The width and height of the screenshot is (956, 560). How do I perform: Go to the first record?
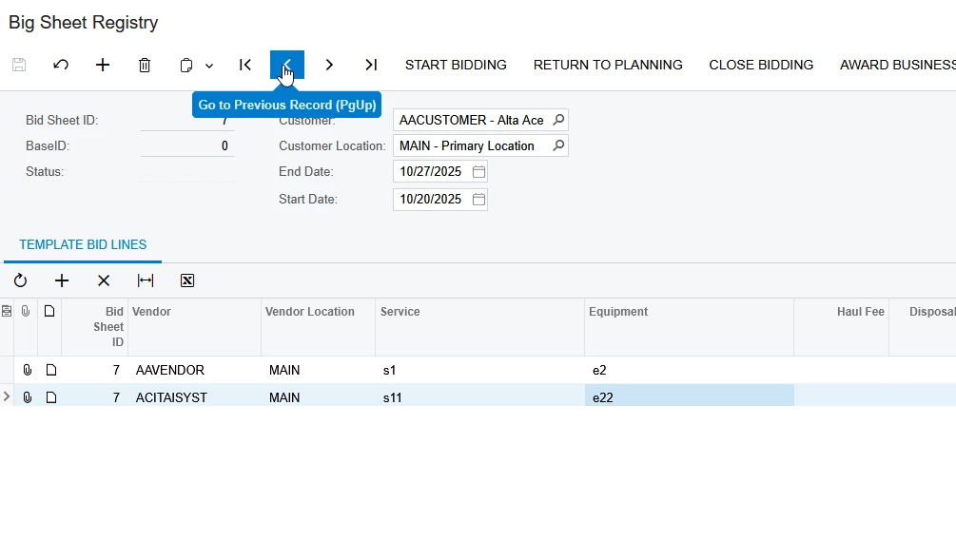pos(245,65)
